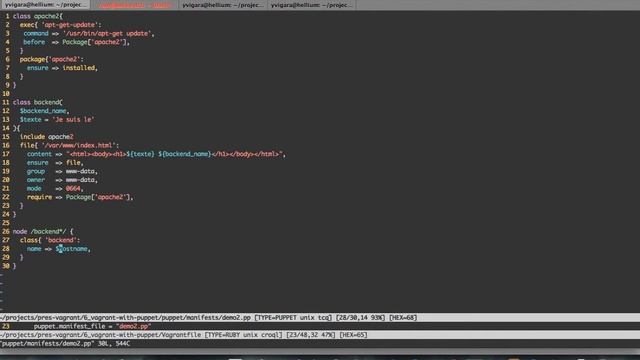Click '$texte' variable on line 13
This screenshot has width=640, height=360.
pyautogui.click(x=30, y=119)
